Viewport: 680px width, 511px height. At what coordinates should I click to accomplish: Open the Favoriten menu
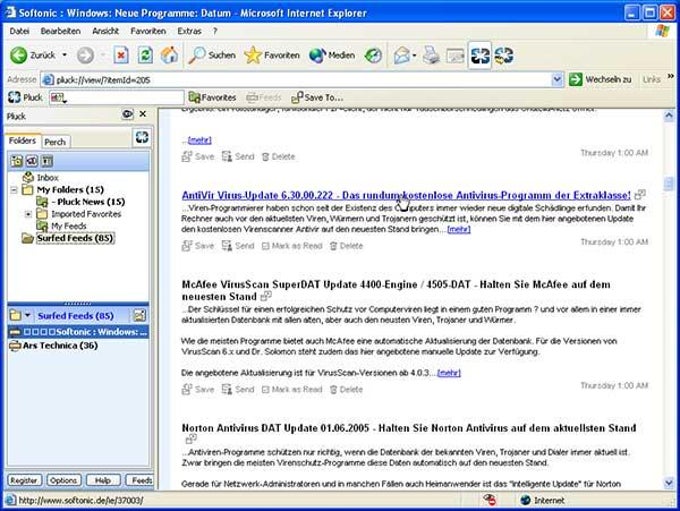click(x=148, y=31)
